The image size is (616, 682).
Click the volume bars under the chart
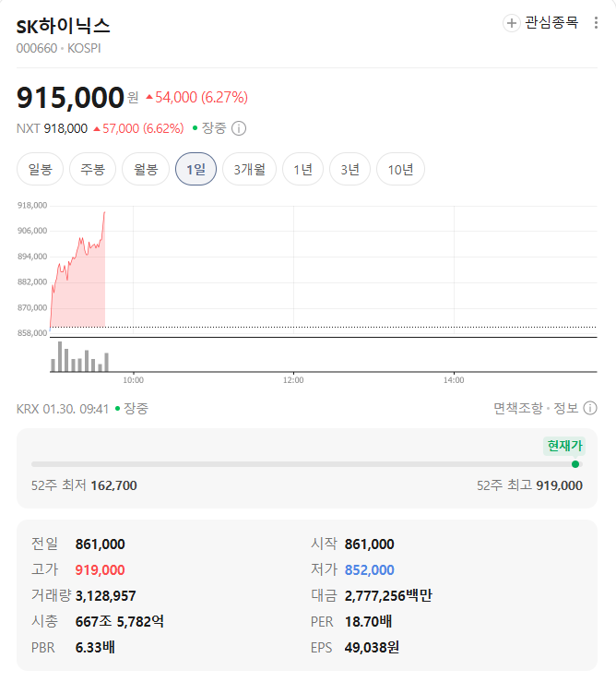tap(79, 358)
